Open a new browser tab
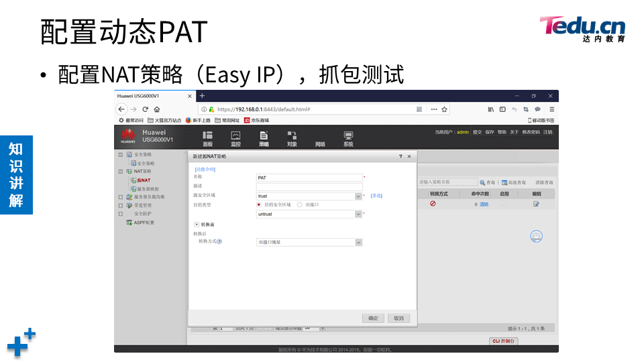Screen dimensions: 644x362 202,96
